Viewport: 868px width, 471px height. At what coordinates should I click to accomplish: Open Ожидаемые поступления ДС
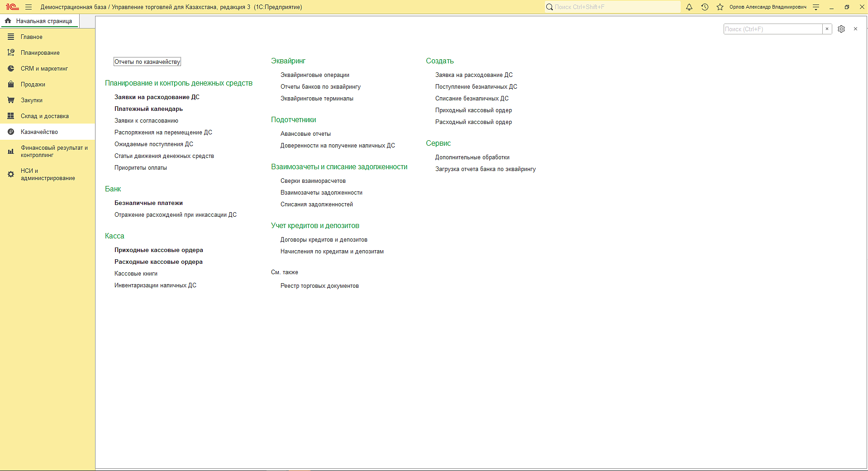point(153,144)
